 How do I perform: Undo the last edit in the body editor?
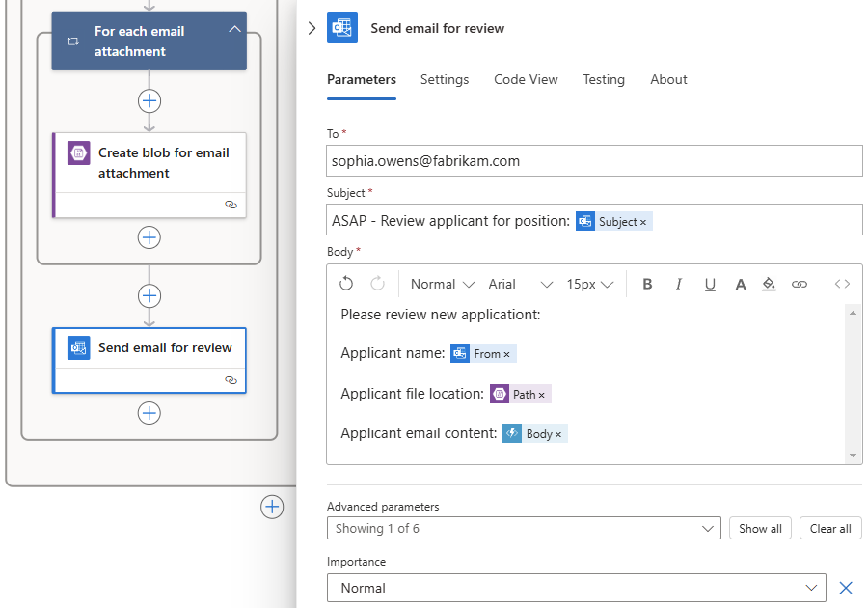pos(345,283)
